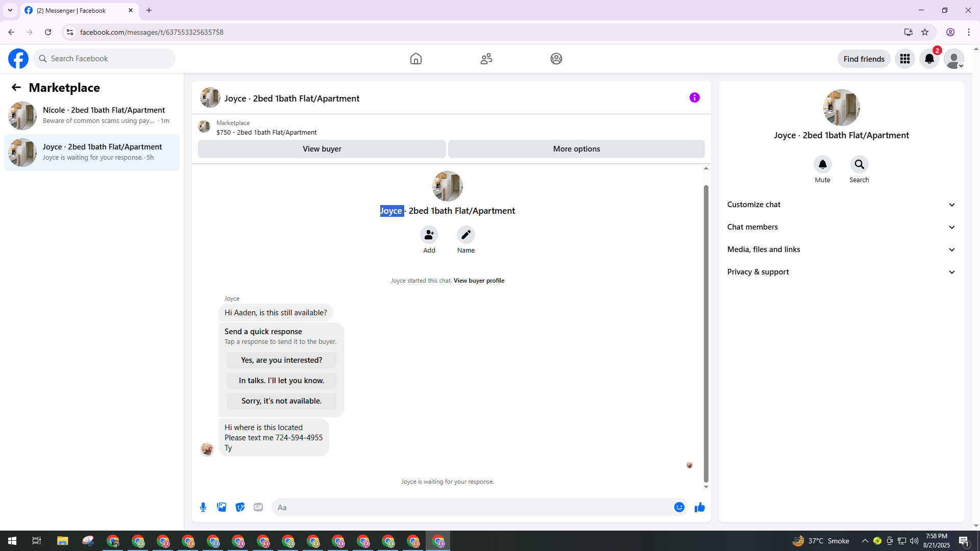
Task: Expand Privacy & support section
Action: (x=841, y=272)
